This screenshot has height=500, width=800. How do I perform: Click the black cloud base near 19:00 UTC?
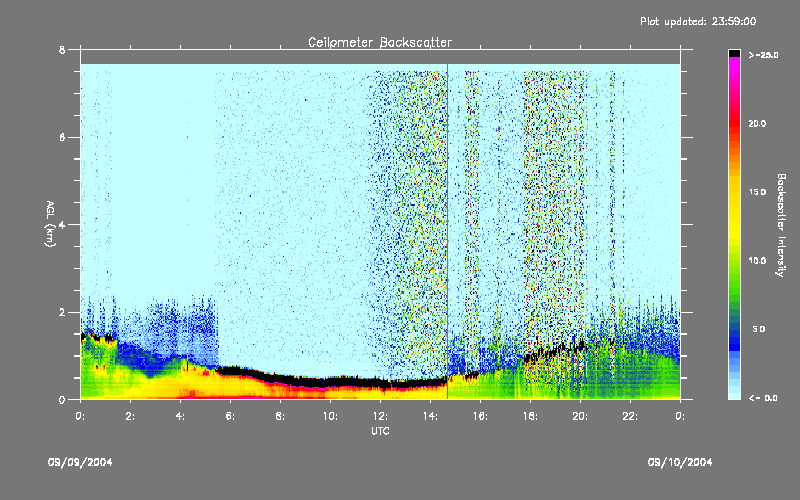555,352
